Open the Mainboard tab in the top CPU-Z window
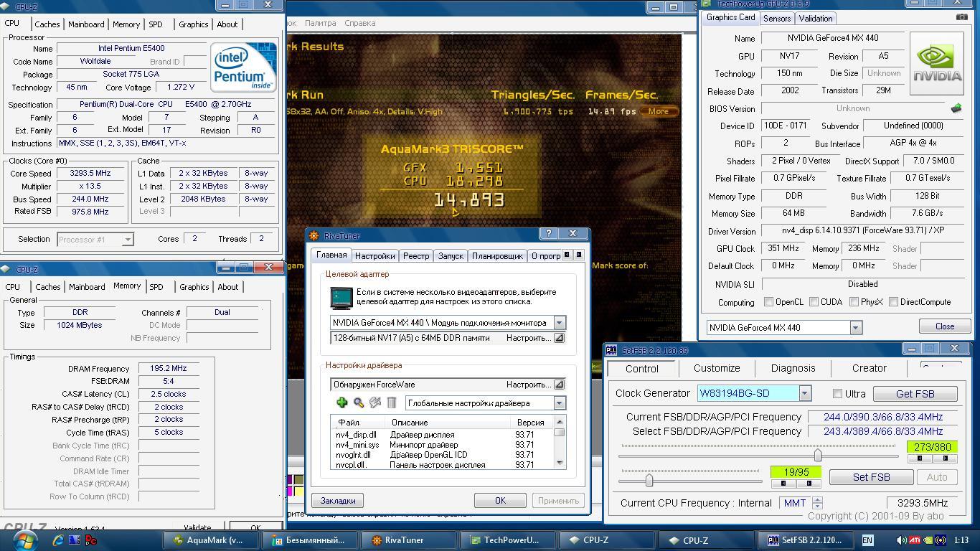Image resolution: width=980 pixels, height=551 pixels. pos(86,24)
